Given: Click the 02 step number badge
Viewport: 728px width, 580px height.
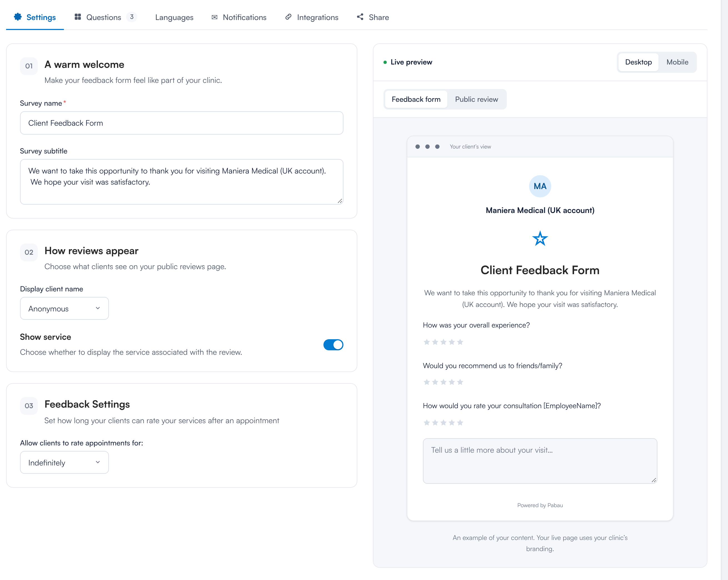Looking at the screenshot, I should tap(29, 252).
